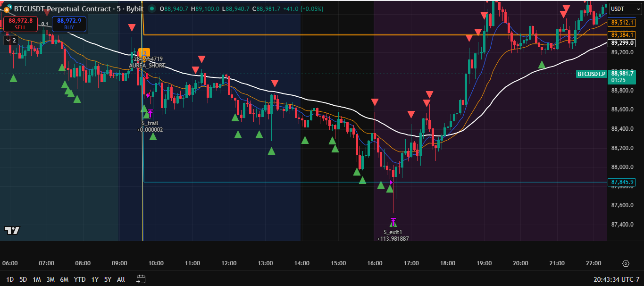Select the 1D date range
This screenshot has height=286, width=644.
(x=9, y=279)
